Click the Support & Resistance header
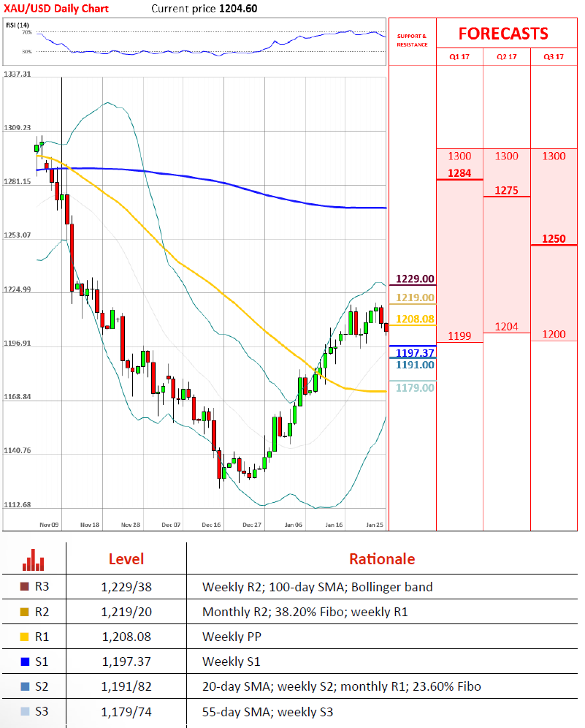Screen dimensions: 585x728 412,40
